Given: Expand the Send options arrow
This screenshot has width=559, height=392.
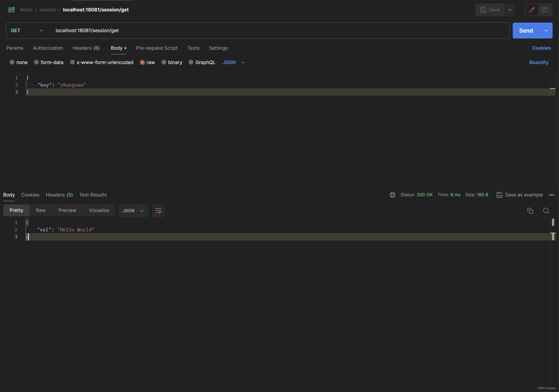Looking at the screenshot, I should tap(546, 30).
